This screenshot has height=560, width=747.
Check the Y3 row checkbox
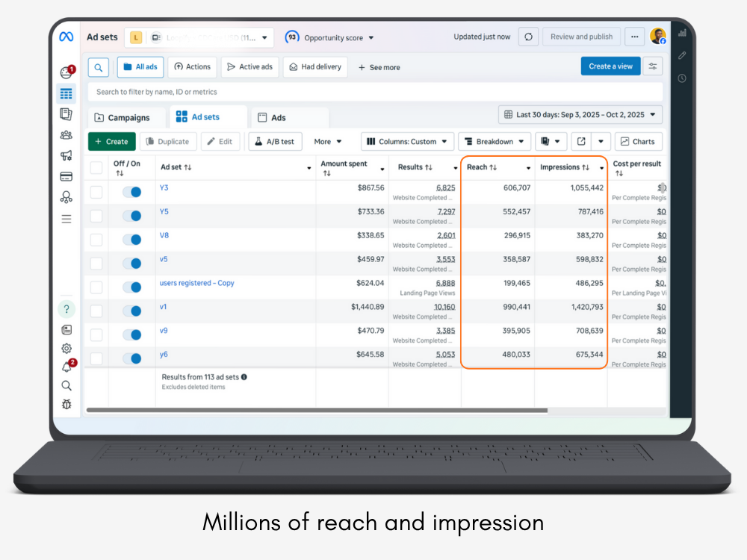(96, 192)
